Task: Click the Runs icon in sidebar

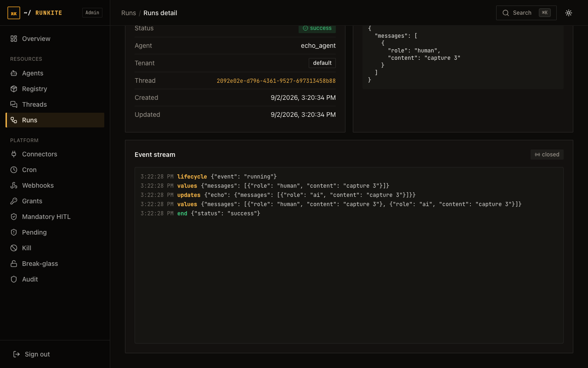Action: click(14, 120)
